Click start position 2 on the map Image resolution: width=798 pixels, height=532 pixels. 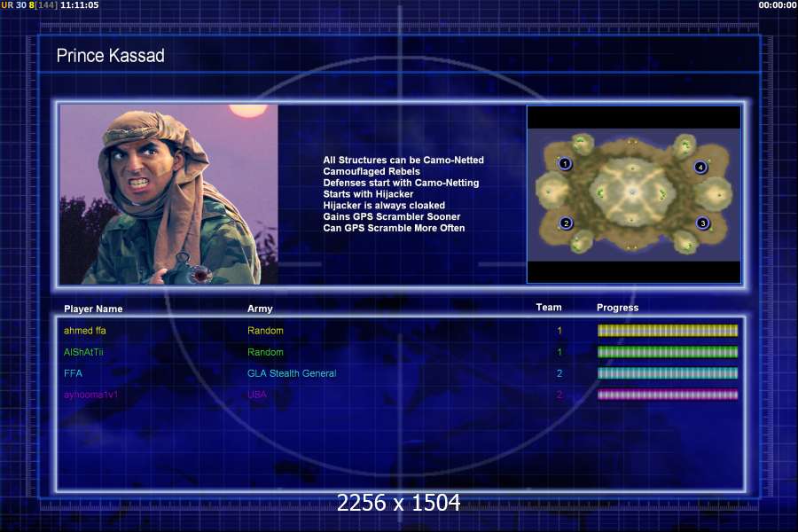point(566,223)
